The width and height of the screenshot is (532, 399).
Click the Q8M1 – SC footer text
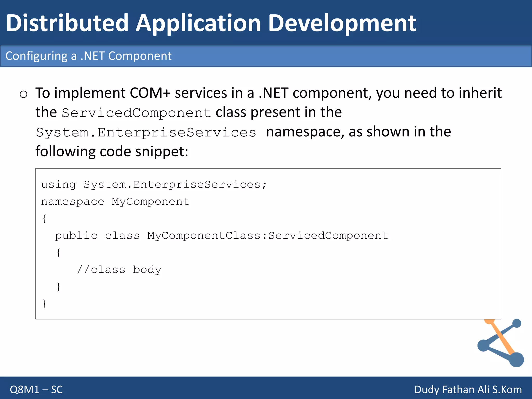click(36, 389)
